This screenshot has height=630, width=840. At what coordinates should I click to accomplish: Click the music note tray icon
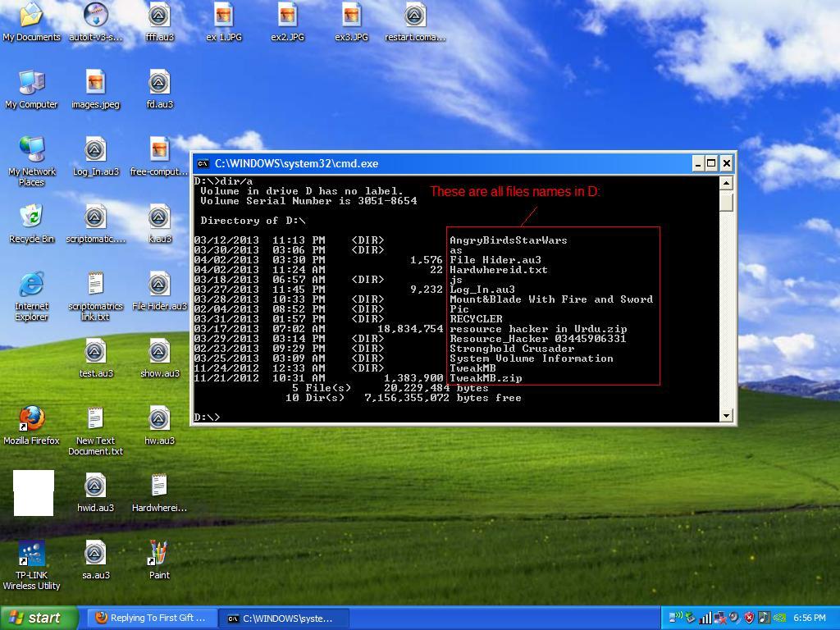pos(764,618)
